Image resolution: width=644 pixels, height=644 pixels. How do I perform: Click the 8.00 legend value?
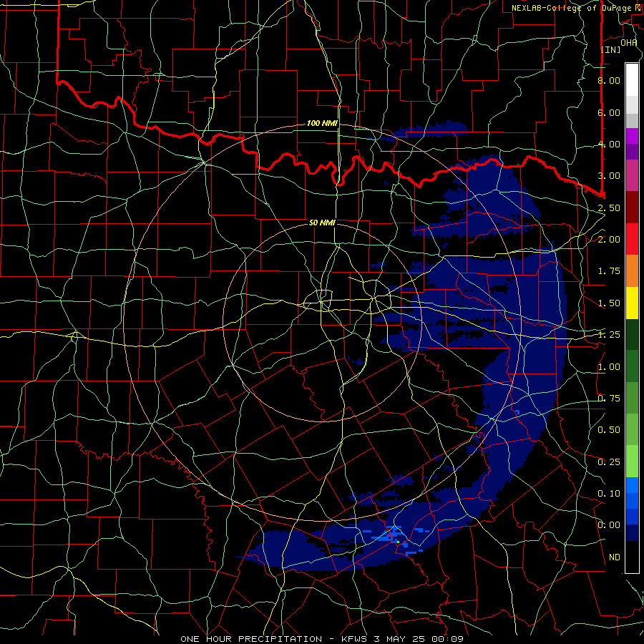[x=609, y=80]
